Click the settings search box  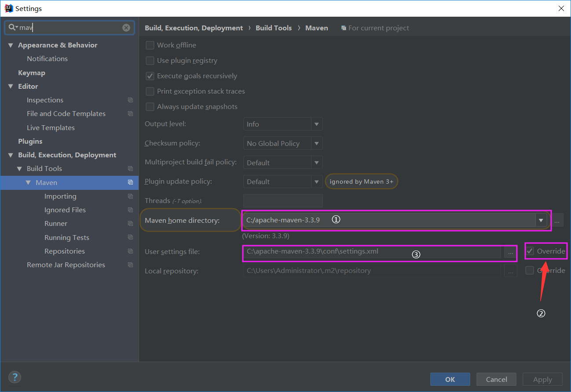point(70,28)
